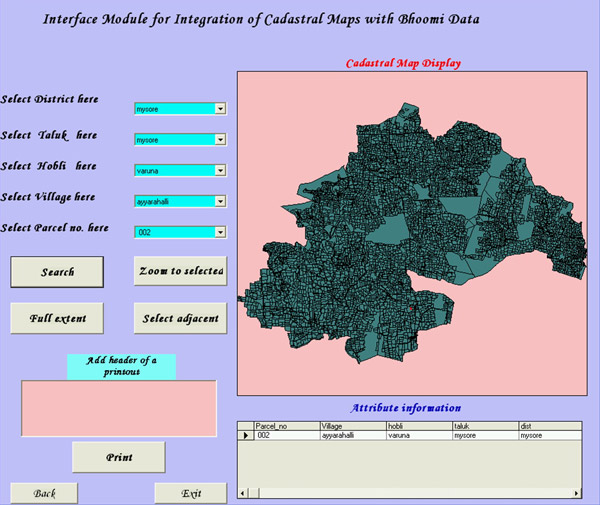Click the pink printout header text box
The height and width of the screenshot is (505, 600).
118,406
